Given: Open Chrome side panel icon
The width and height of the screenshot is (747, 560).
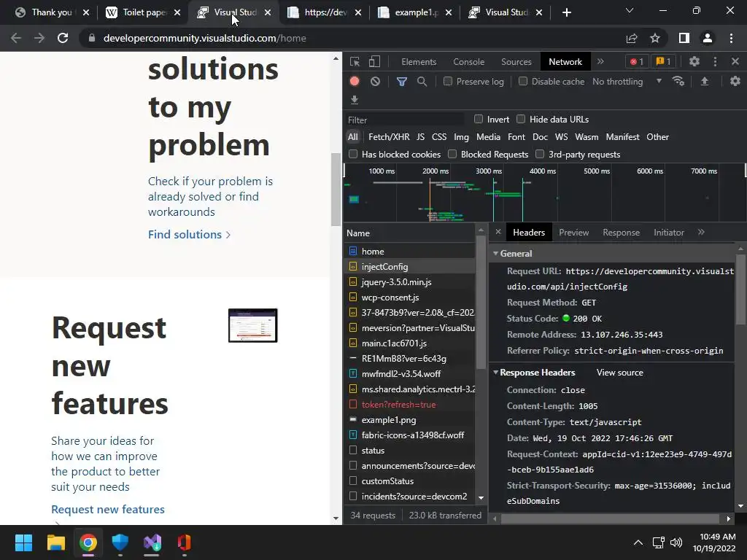Looking at the screenshot, I should 684,38.
